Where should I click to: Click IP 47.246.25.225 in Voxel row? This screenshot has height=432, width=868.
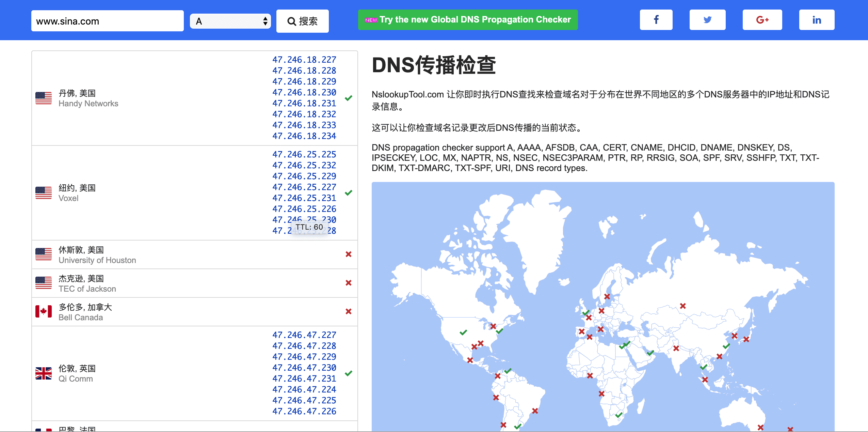coord(304,154)
